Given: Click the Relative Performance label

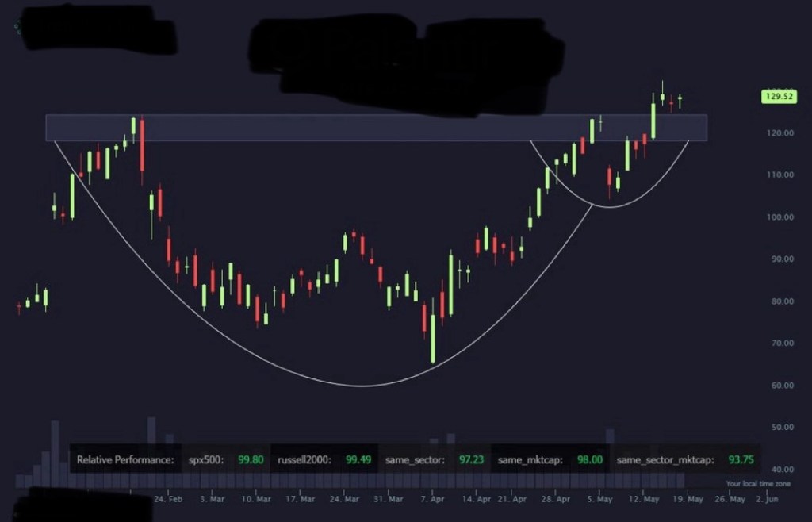Looking at the screenshot, I should tap(124, 459).
